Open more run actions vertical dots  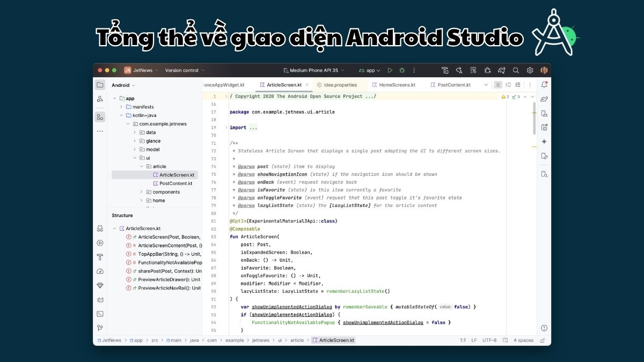point(414,70)
